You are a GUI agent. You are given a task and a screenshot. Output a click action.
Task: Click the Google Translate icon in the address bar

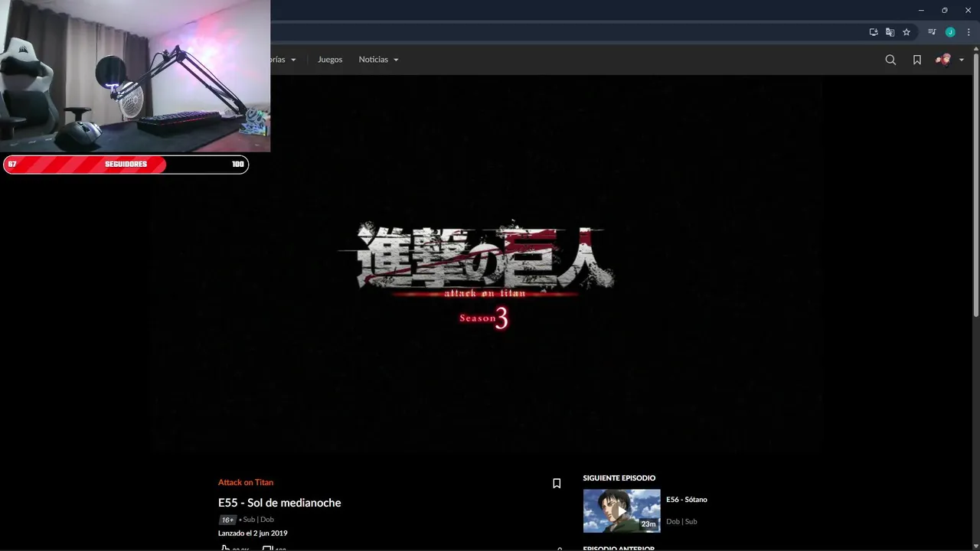pos(890,32)
